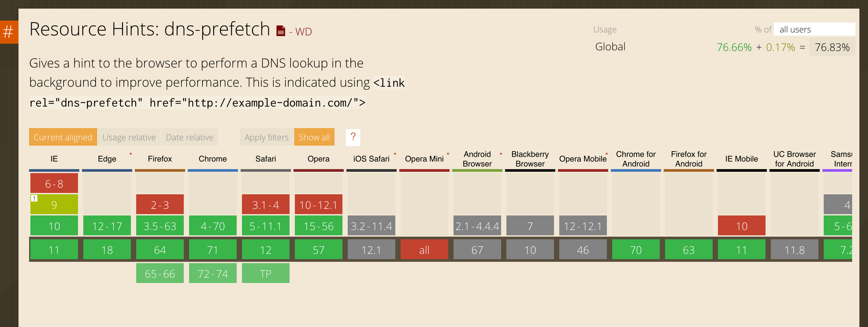The width and height of the screenshot is (868, 327).
Task: Click the Show all button
Action: point(314,137)
